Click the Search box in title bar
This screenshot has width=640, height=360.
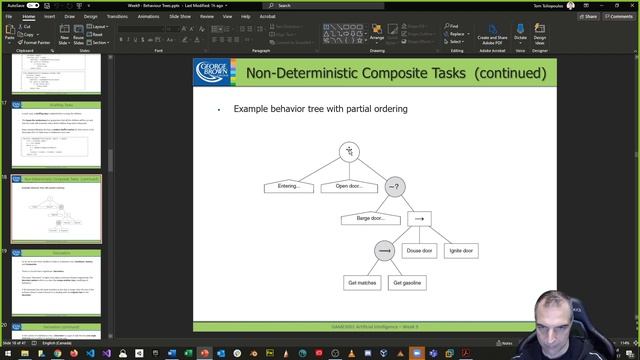tap(324, 6)
